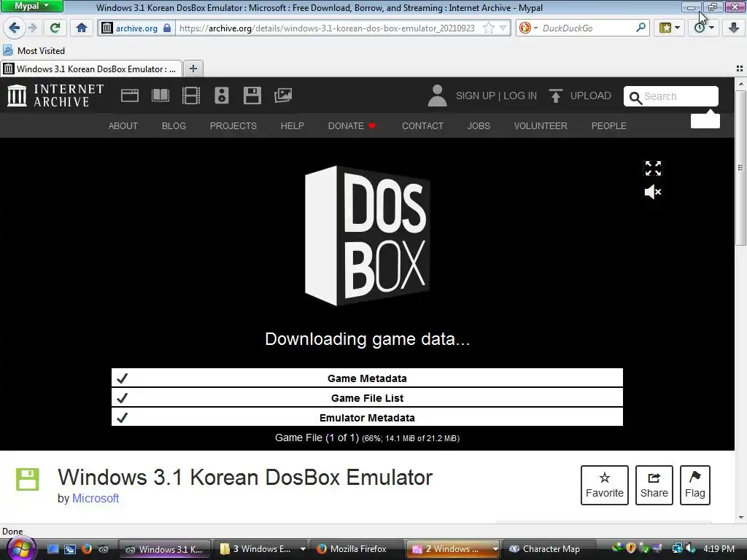The height and width of the screenshot is (560, 747).
Task: Click the SIGN UP link
Action: (x=476, y=96)
